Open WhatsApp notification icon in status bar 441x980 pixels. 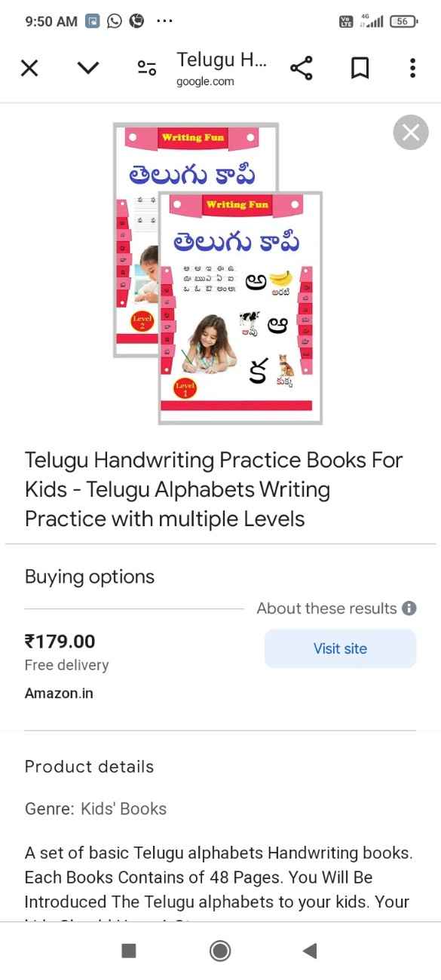(x=114, y=21)
